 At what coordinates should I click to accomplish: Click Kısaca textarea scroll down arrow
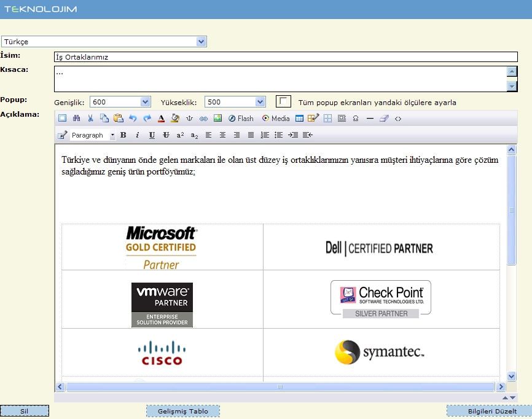(x=512, y=87)
